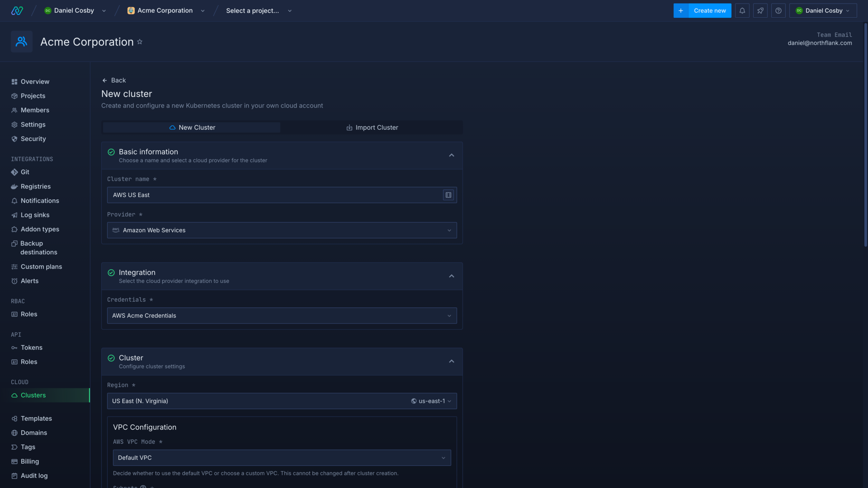This screenshot has width=868, height=488.
Task: Click the Tokens key icon
Action: point(14,347)
